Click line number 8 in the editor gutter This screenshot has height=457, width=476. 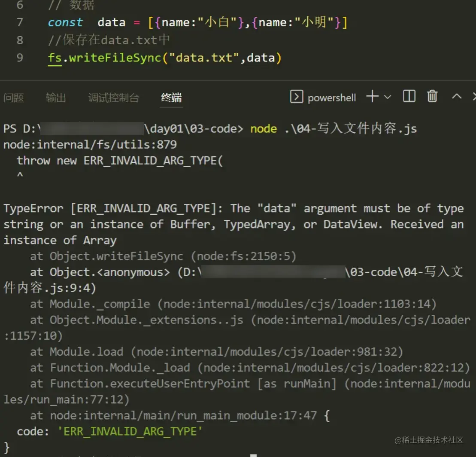(20, 40)
